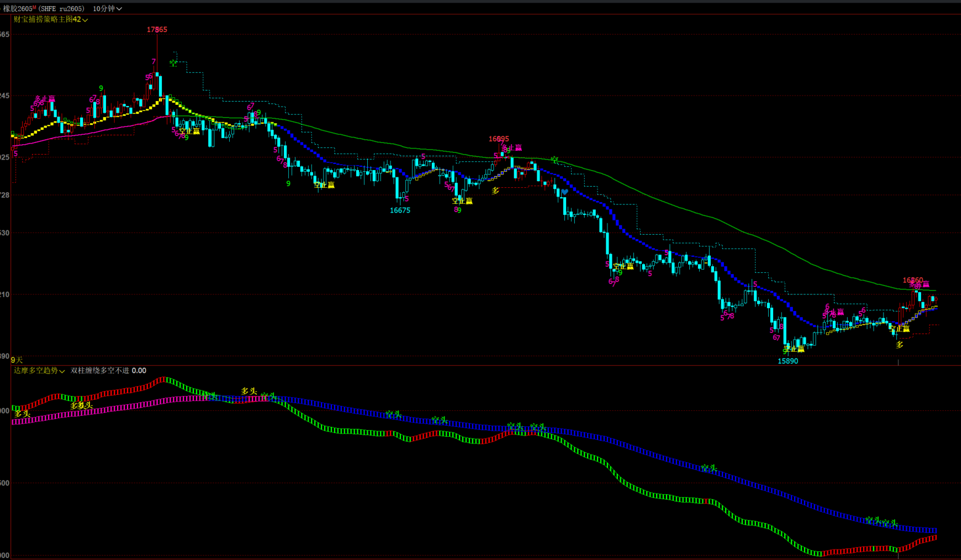Click the 17565 high price label
The image size is (961, 560).
click(157, 30)
